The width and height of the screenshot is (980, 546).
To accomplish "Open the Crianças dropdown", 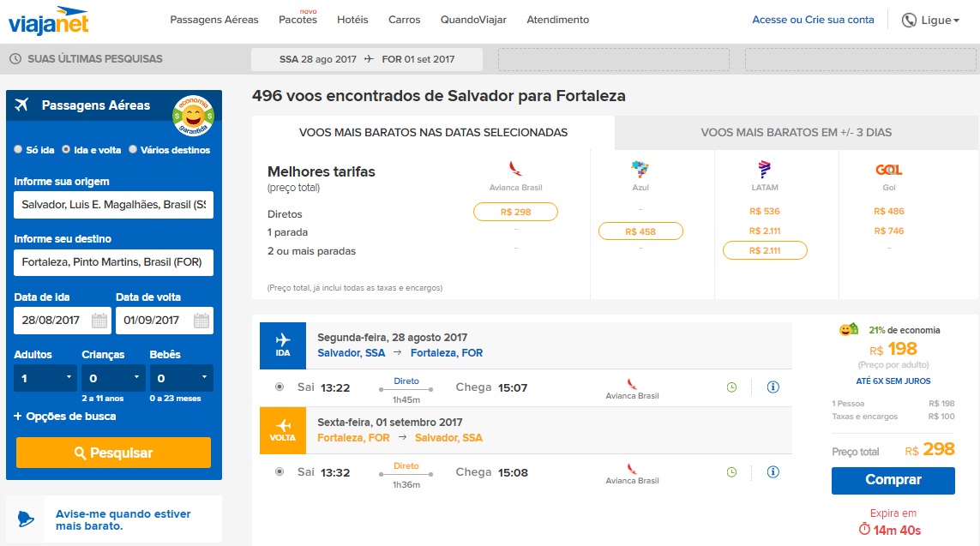I will (113, 378).
